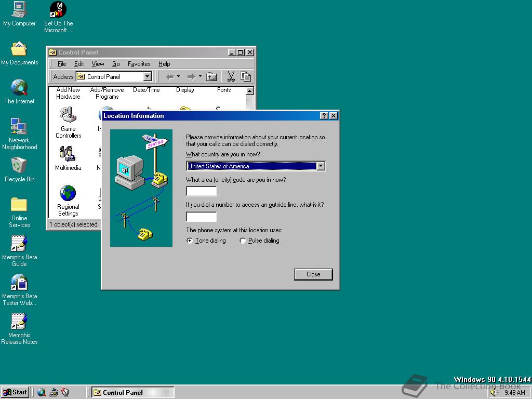
Task: Click the Control Panel scroll up arrow
Action: (250, 91)
